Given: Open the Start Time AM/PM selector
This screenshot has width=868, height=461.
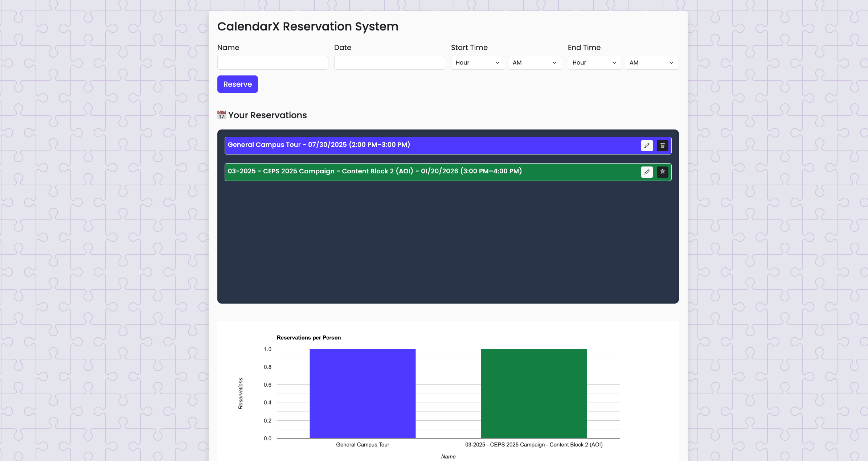Looking at the screenshot, I should click(x=535, y=62).
